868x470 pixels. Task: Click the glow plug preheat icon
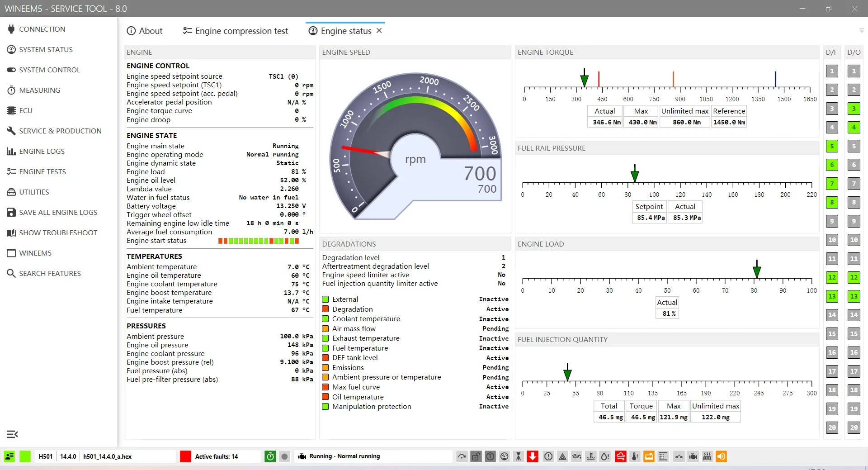(707, 456)
